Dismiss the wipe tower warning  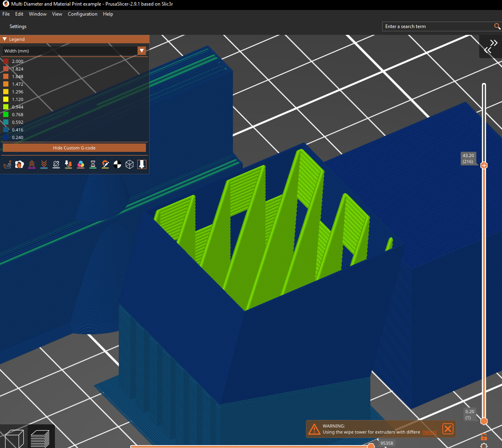[448, 429]
